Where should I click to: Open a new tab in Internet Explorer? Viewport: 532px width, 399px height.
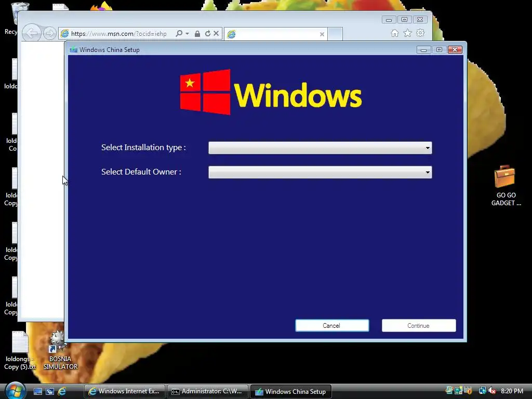[x=335, y=34]
